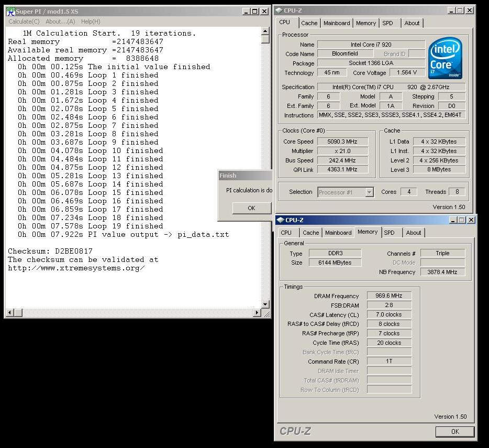Open the About...(A) menu in Super PI

(x=60, y=21)
